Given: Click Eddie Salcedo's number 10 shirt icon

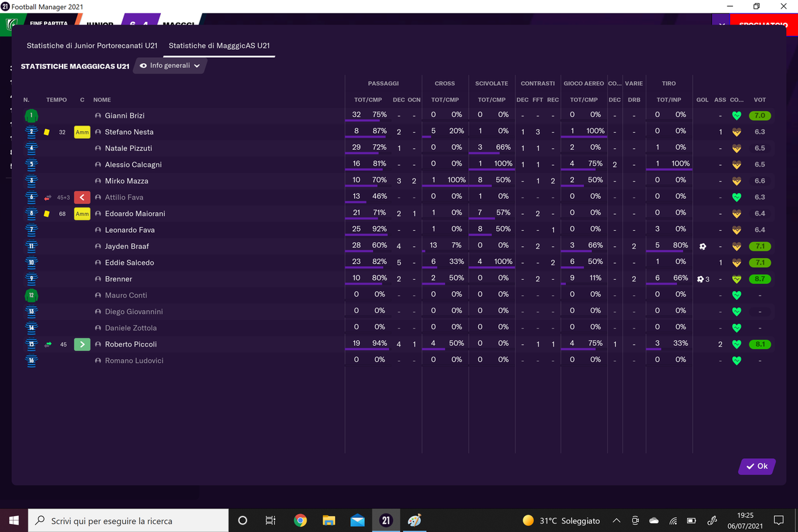Looking at the screenshot, I should 31,263.
